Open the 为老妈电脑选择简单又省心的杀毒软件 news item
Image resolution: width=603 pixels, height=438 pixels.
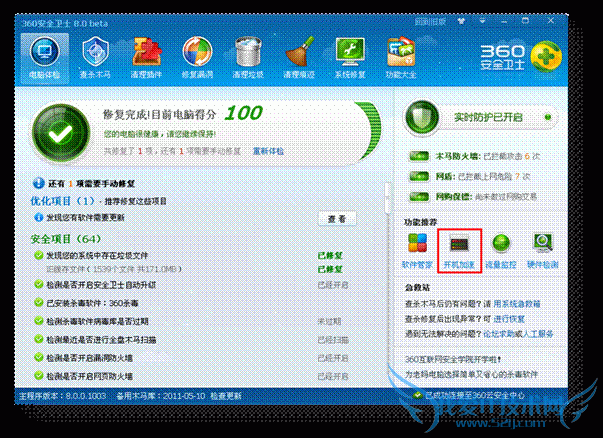coord(471,374)
